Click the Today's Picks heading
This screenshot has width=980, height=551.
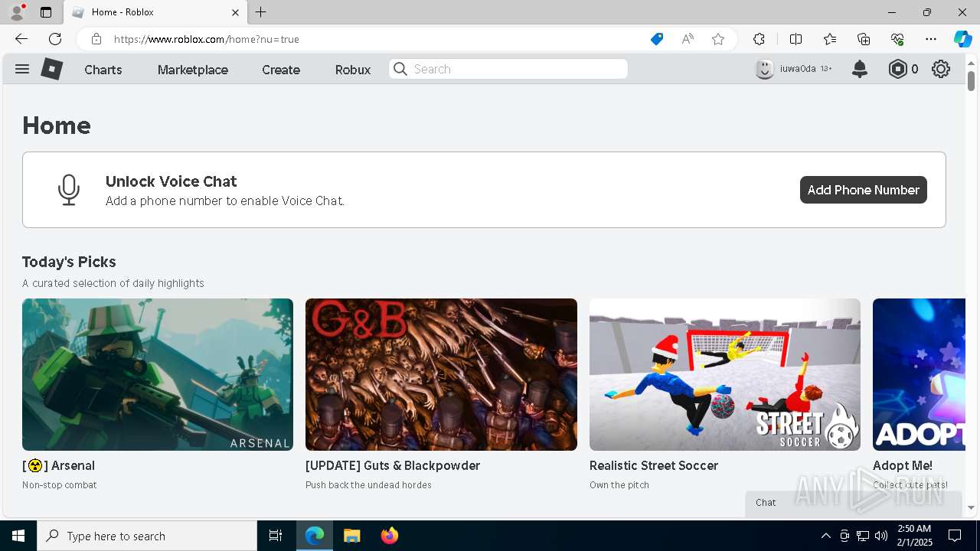[x=69, y=262]
